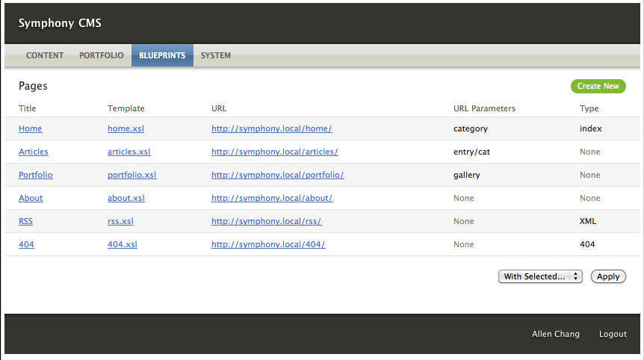Click the Allen Chang user link
644x360 pixels.
click(556, 334)
